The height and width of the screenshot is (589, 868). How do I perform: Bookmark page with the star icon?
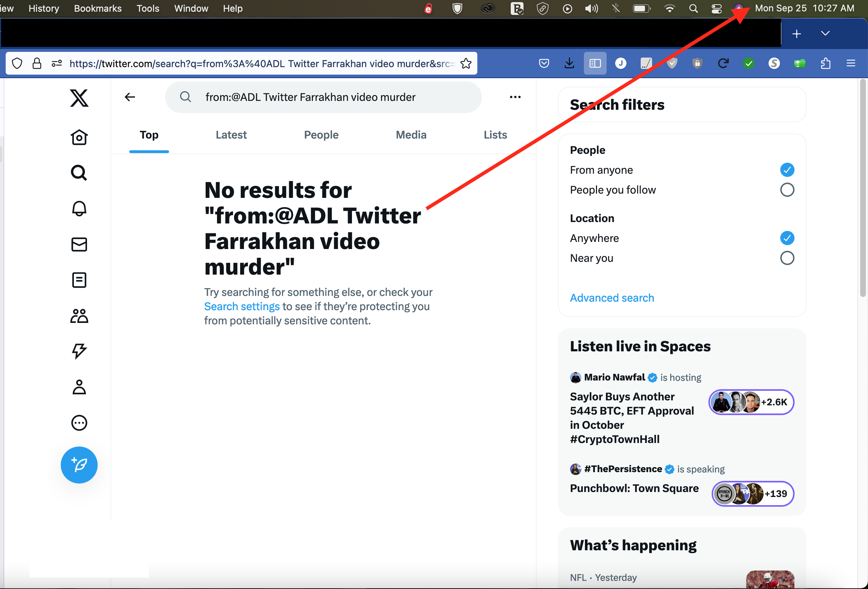coord(466,64)
